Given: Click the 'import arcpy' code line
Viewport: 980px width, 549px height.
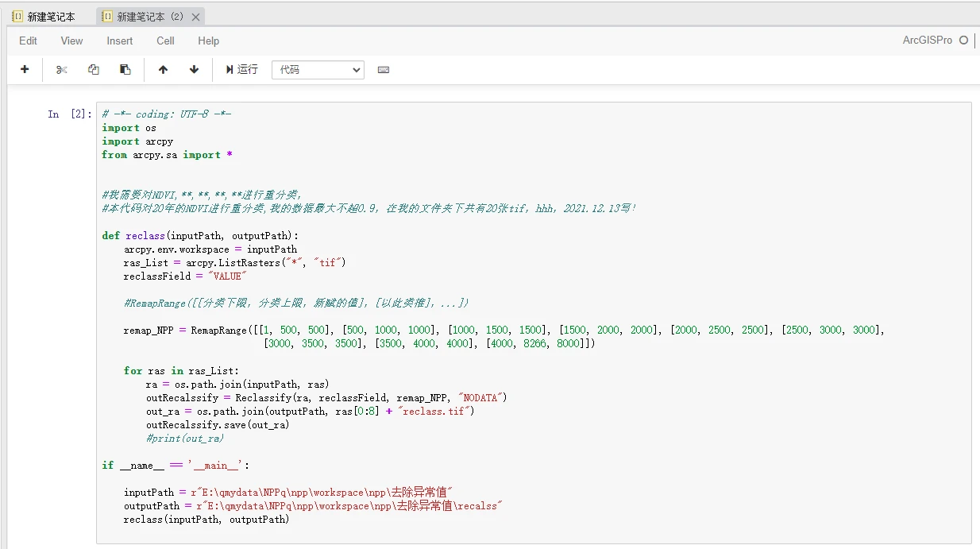Looking at the screenshot, I should point(137,141).
